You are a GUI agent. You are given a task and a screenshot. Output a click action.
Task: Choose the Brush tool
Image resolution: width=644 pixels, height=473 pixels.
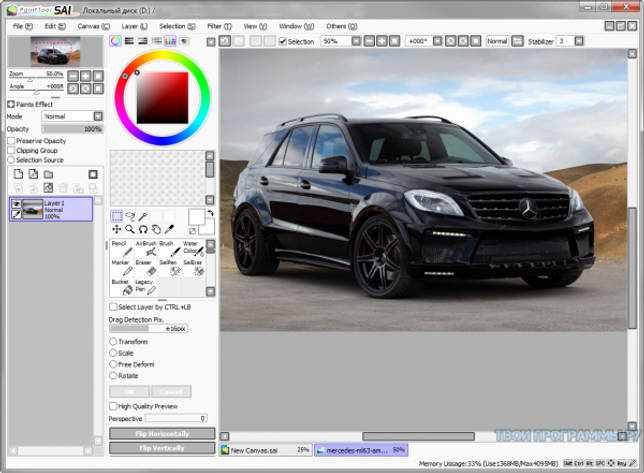(170, 248)
